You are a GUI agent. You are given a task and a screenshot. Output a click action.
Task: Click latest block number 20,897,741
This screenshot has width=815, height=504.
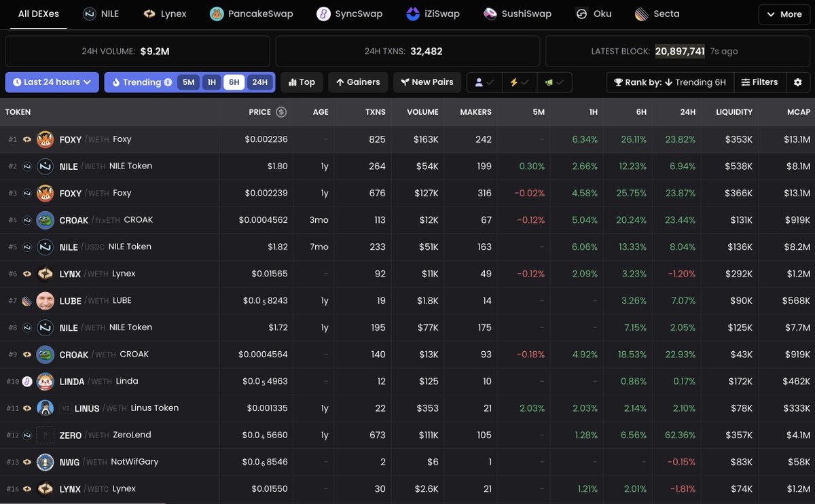coord(680,51)
